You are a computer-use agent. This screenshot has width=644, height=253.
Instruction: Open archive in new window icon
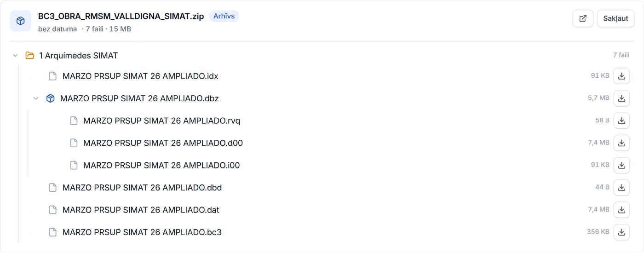click(x=583, y=19)
